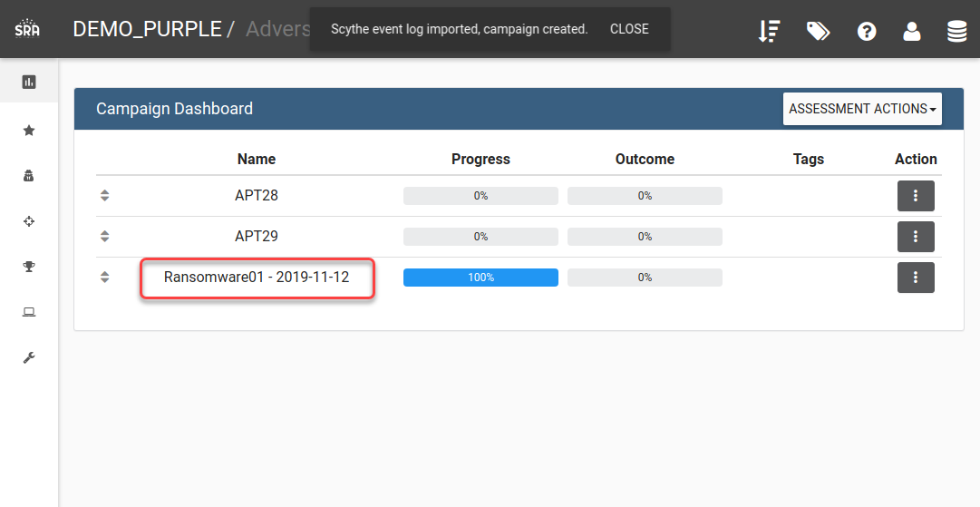Close the Scythe event log notification
Screen dimensions: 980x507
click(629, 29)
